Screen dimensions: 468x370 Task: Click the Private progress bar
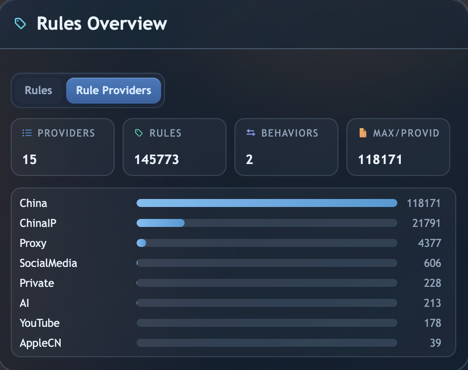[x=267, y=283]
